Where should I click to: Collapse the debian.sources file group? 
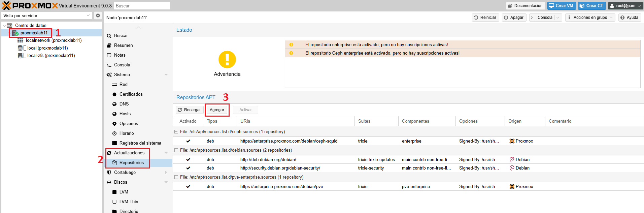pyautogui.click(x=176, y=150)
